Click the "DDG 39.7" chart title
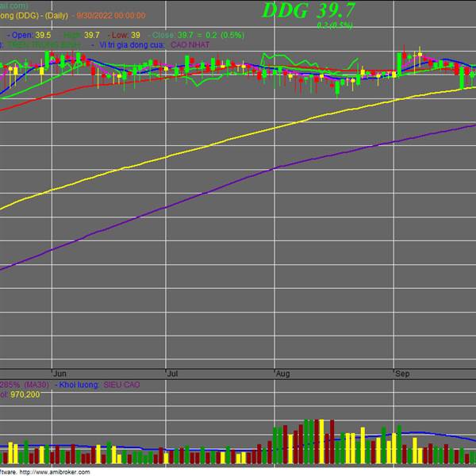 [309, 10]
